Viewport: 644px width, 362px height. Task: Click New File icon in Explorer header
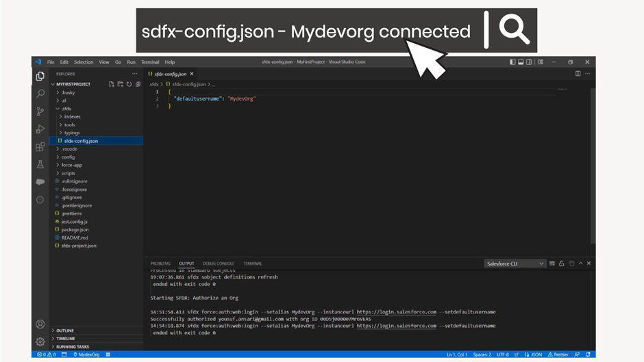[111, 84]
